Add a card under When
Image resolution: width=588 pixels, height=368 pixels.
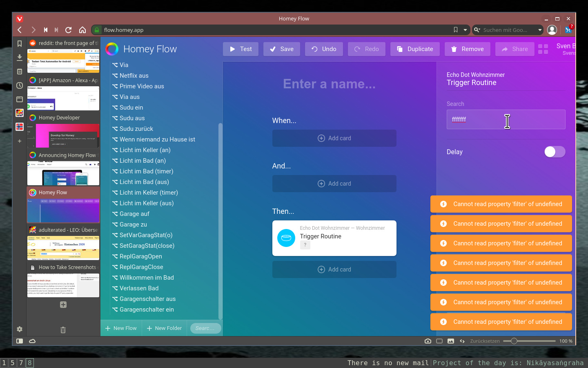tap(334, 138)
